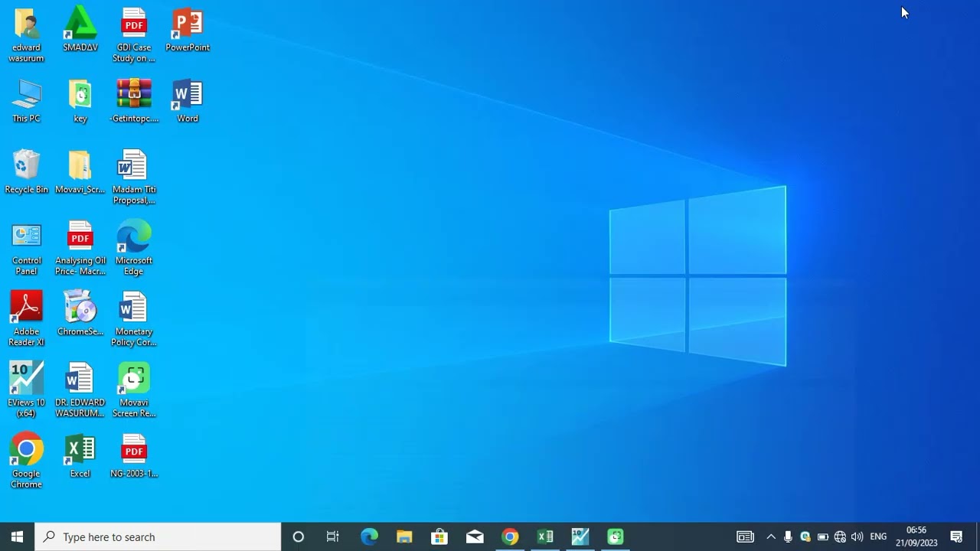Select the PowerPoint desktop shortcut
The image size is (980, 551).
(x=188, y=31)
